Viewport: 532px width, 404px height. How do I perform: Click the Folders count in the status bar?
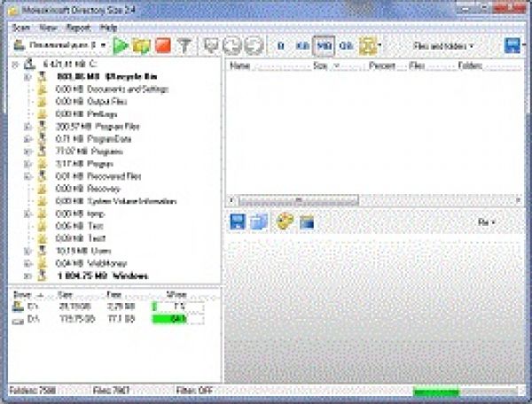pyautogui.click(x=33, y=391)
